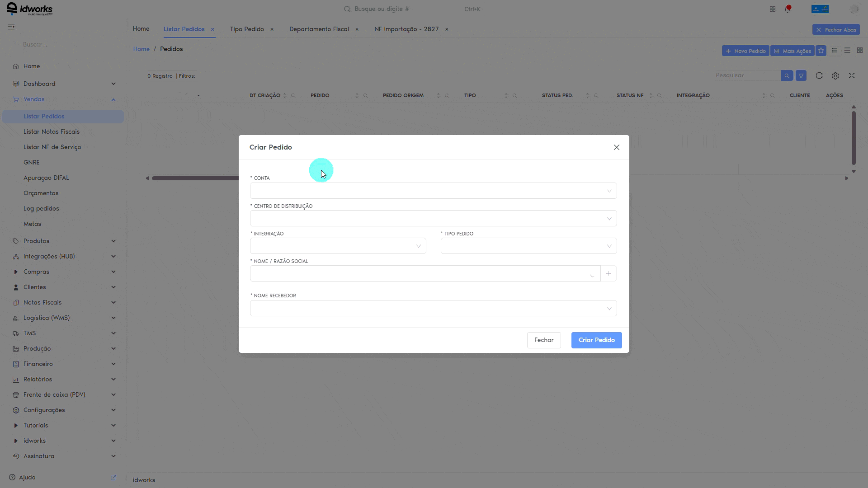Search within the Pedido column
The height and width of the screenshot is (488, 868).
pos(366,96)
